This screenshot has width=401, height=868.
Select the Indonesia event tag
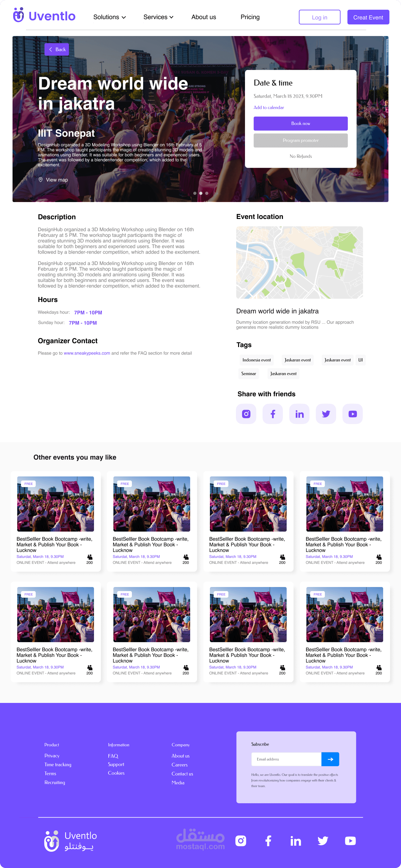[257, 360]
